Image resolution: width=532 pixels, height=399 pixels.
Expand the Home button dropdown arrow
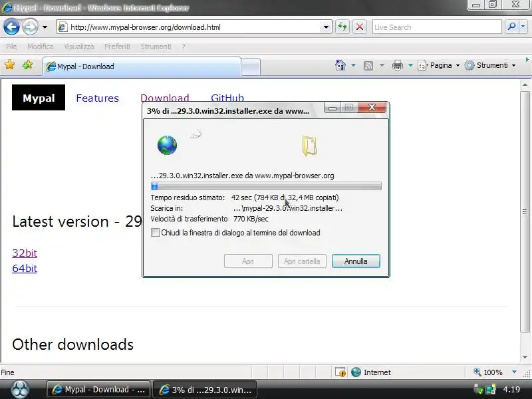coord(353,65)
